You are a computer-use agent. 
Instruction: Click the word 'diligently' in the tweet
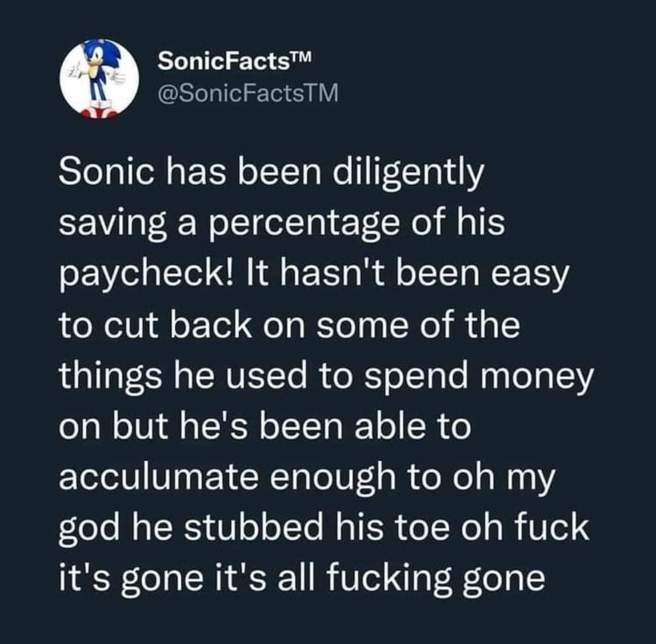(x=408, y=173)
